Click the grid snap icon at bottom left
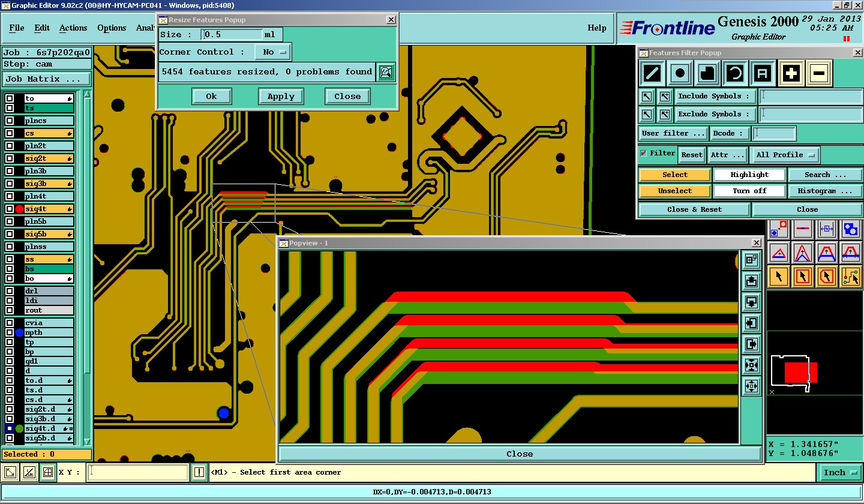The image size is (864, 504). pyautogui.click(x=48, y=472)
